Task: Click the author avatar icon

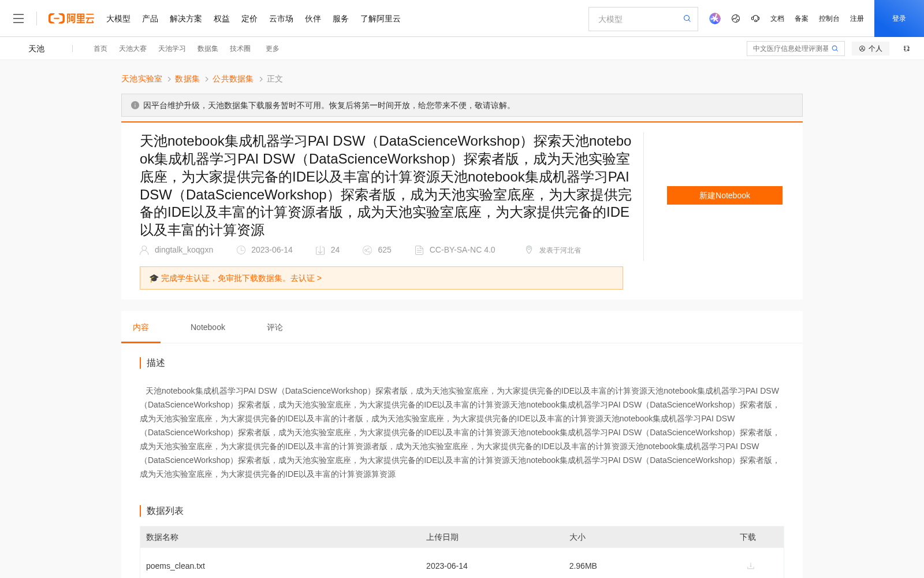Action: (144, 250)
